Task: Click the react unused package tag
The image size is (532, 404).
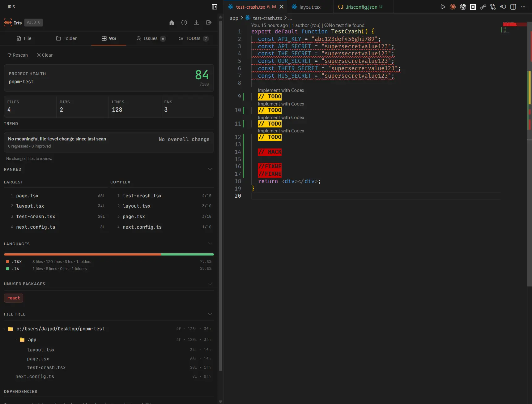Action: coord(14,298)
